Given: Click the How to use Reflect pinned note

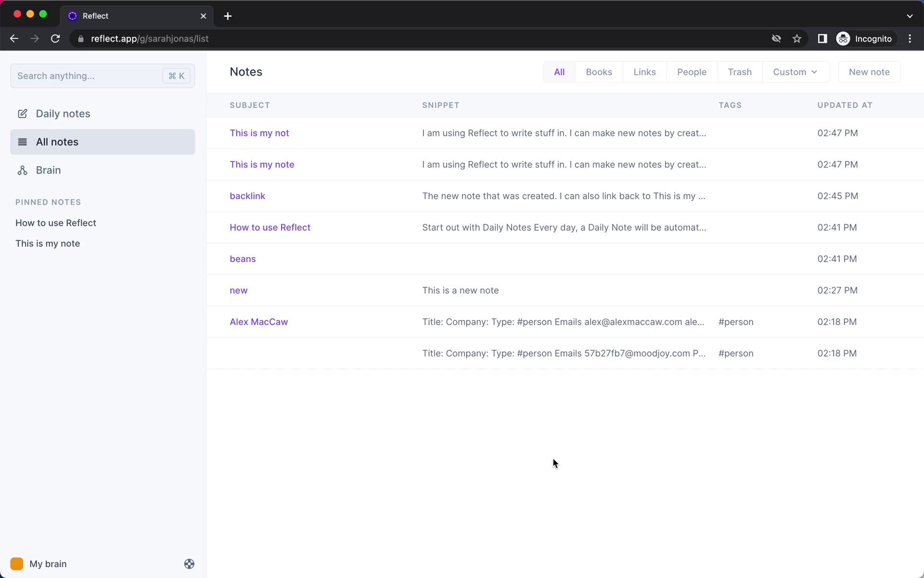Looking at the screenshot, I should (56, 223).
